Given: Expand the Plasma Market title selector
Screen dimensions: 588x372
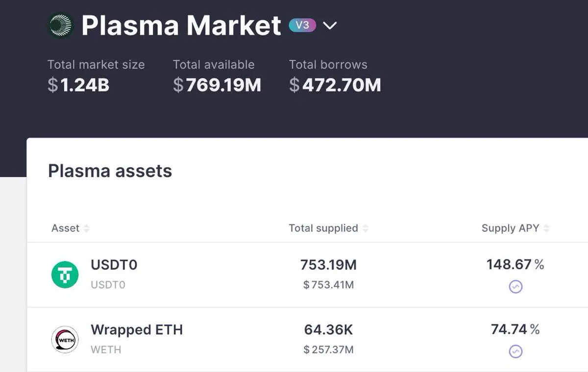Looking at the screenshot, I should point(181,25).
